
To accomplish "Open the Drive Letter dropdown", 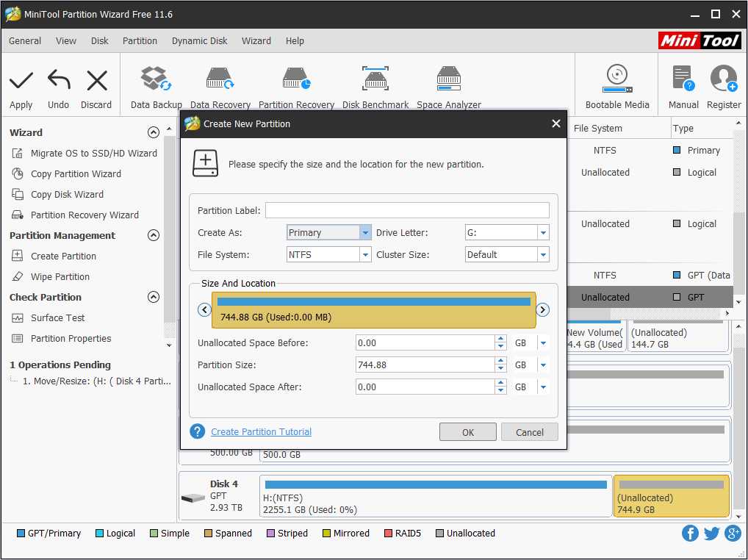I will 543,233.
